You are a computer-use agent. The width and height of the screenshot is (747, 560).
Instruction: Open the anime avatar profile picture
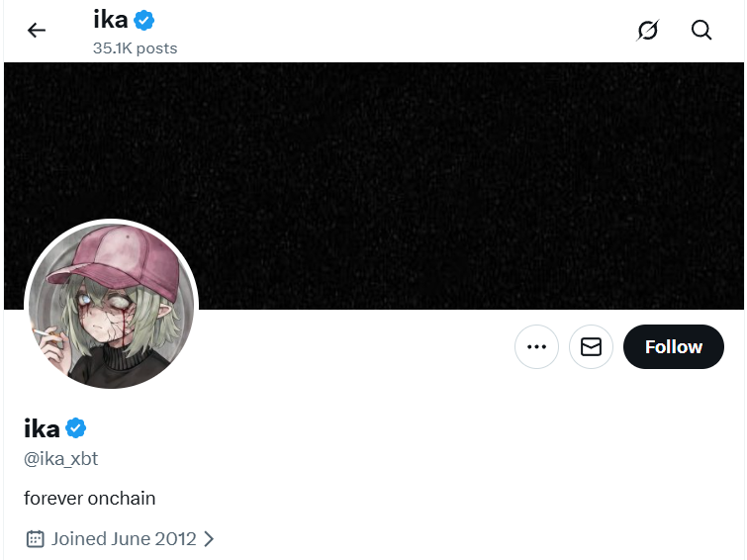111,306
